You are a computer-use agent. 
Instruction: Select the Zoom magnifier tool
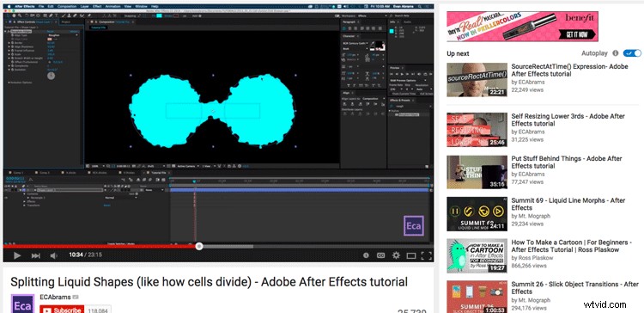pyautogui.click(x=20, y=15)
